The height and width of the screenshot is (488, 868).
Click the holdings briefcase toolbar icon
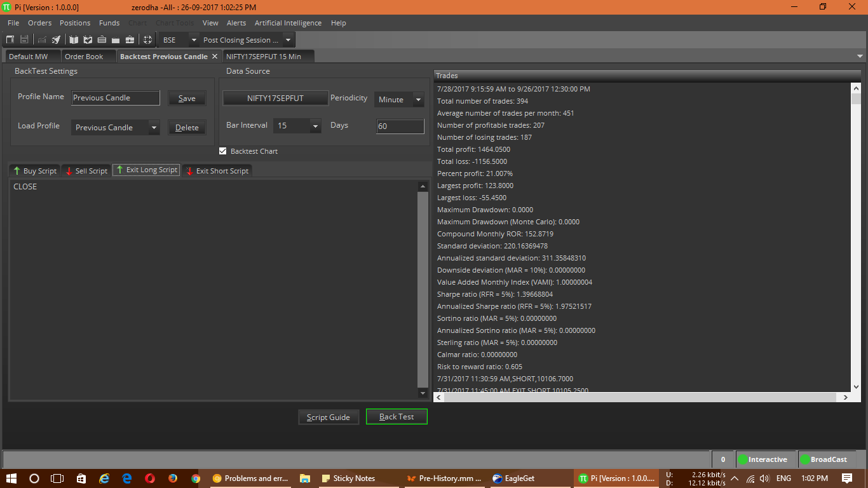[x=116, y=39]
